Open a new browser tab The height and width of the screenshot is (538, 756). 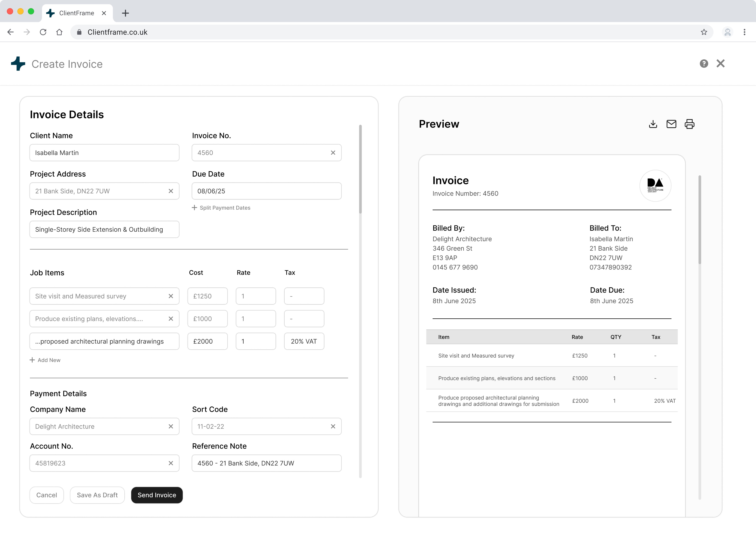click(125, 13)
